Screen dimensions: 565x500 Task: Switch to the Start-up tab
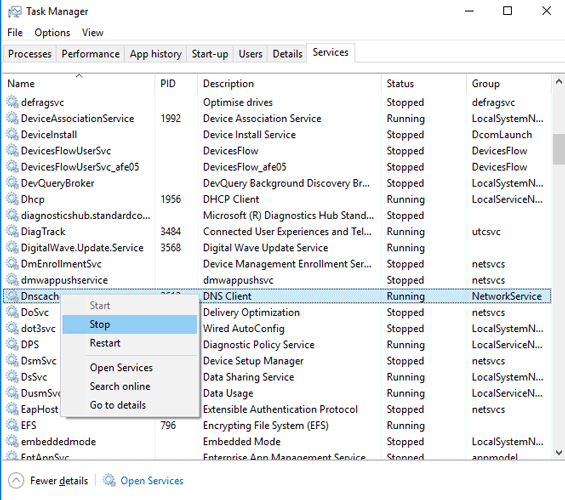(x=210, y=54)
